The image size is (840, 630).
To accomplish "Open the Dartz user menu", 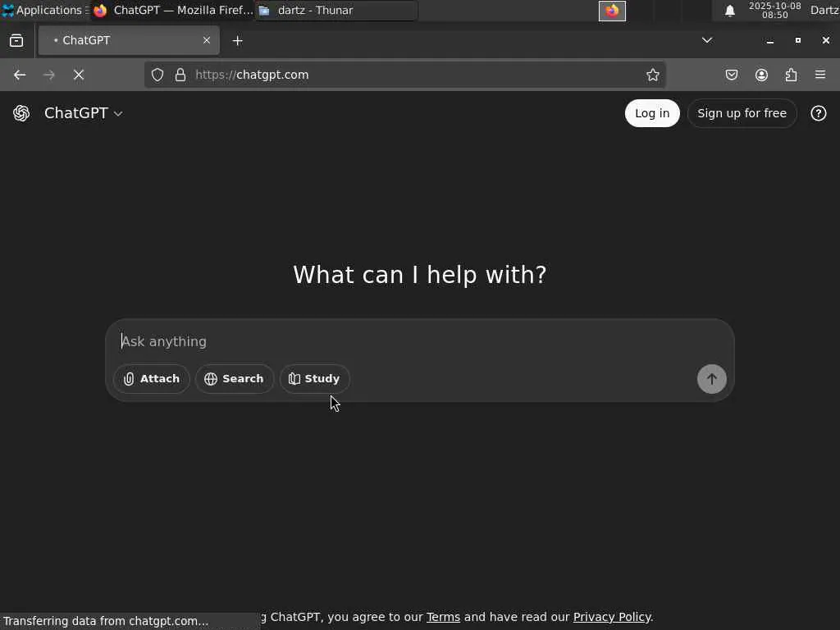I will point(824,10).
